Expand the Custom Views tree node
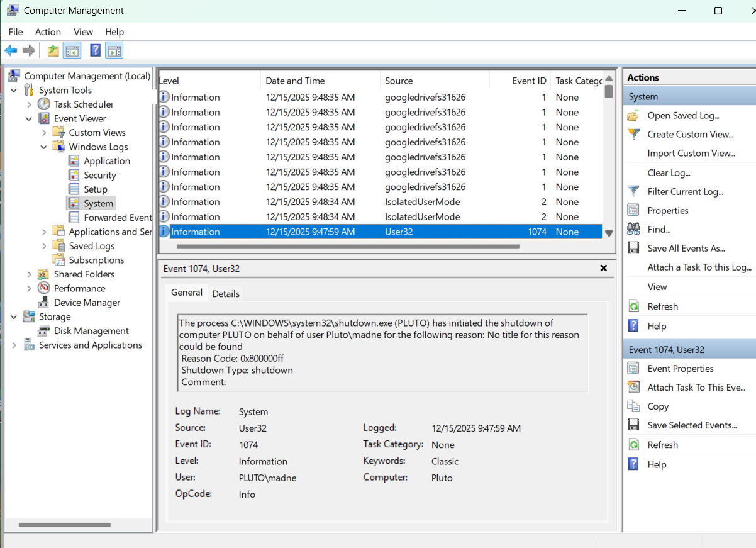 tap(44, 133)
